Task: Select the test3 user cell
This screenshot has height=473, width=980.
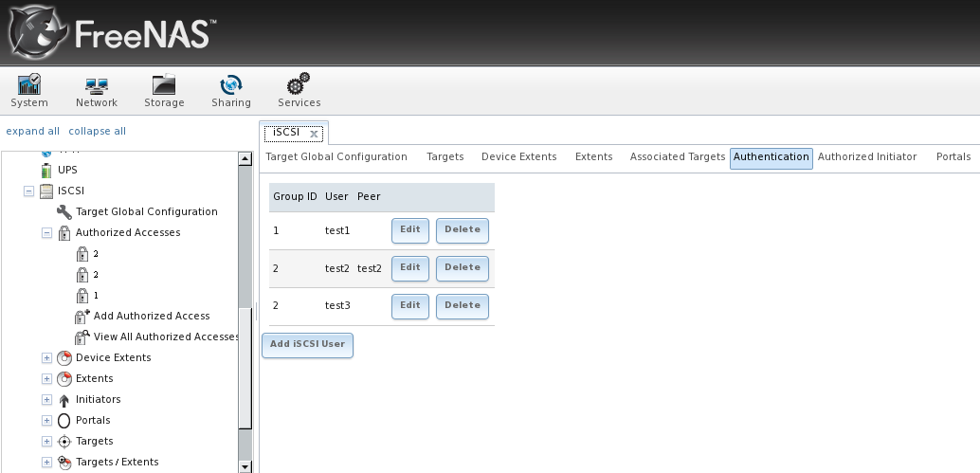Action: [x=337, y=305]
